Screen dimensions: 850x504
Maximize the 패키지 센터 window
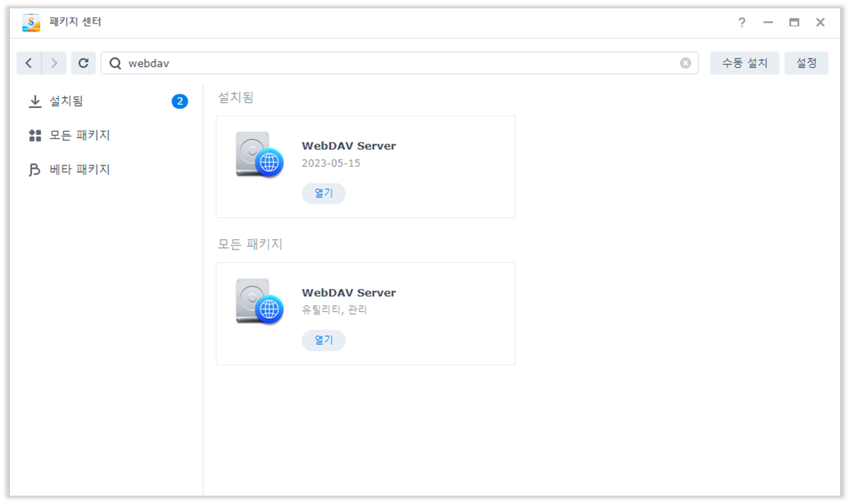[x=794, y=22]
